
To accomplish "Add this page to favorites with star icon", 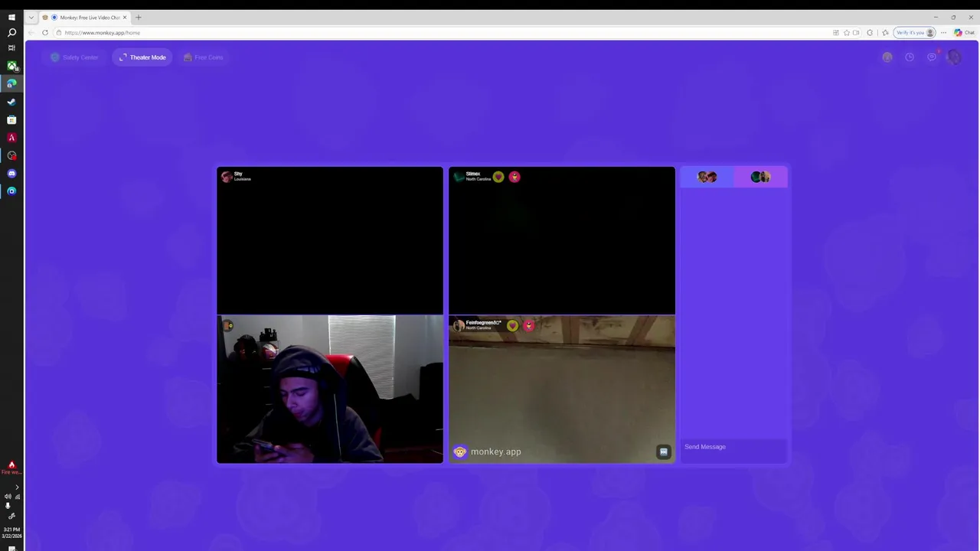I will tap(846, 32).
